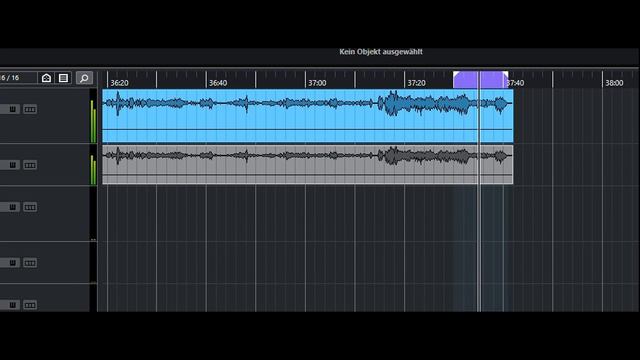Click the 36:20 mark in the ruler
640x360 pixels.
point(119,83)
